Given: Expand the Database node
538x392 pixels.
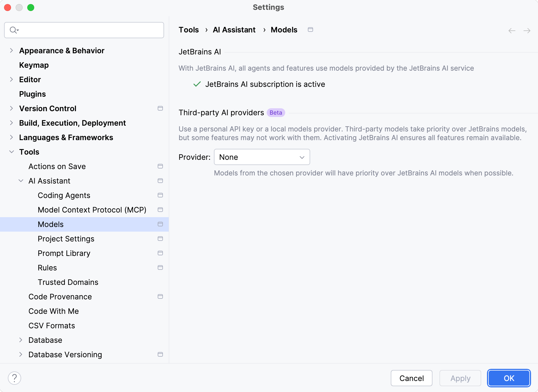Looking at the screenshot, I should click(21, 340).
